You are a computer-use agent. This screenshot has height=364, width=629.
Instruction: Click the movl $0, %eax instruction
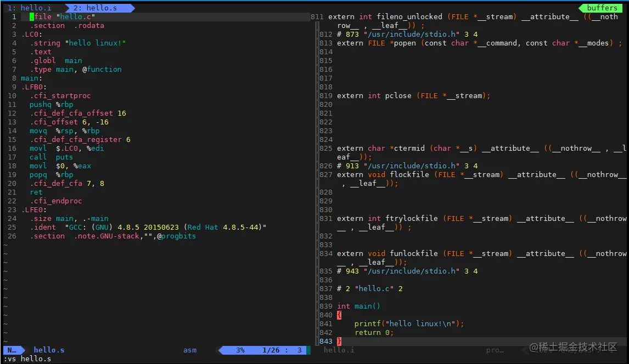coord(60,166)
